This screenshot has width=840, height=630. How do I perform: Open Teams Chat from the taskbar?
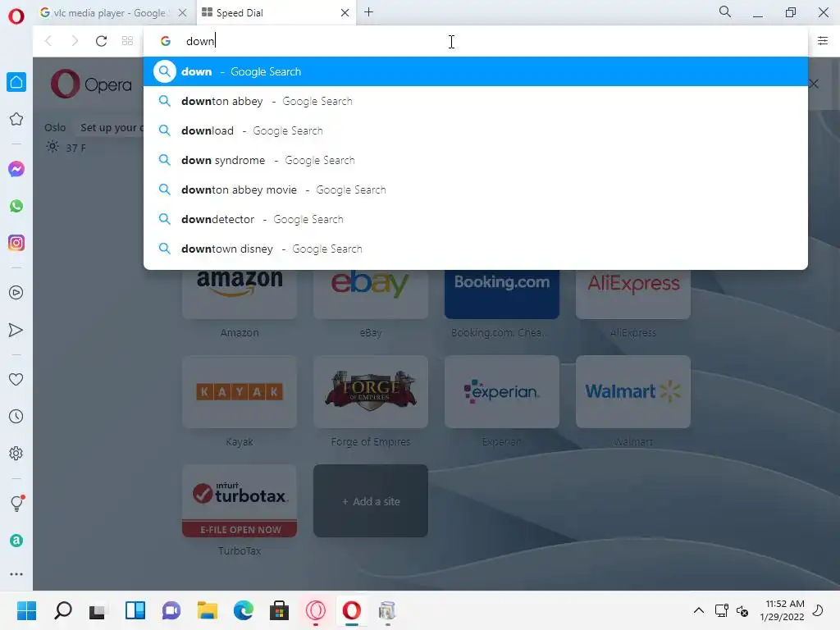tap(171, 610)
